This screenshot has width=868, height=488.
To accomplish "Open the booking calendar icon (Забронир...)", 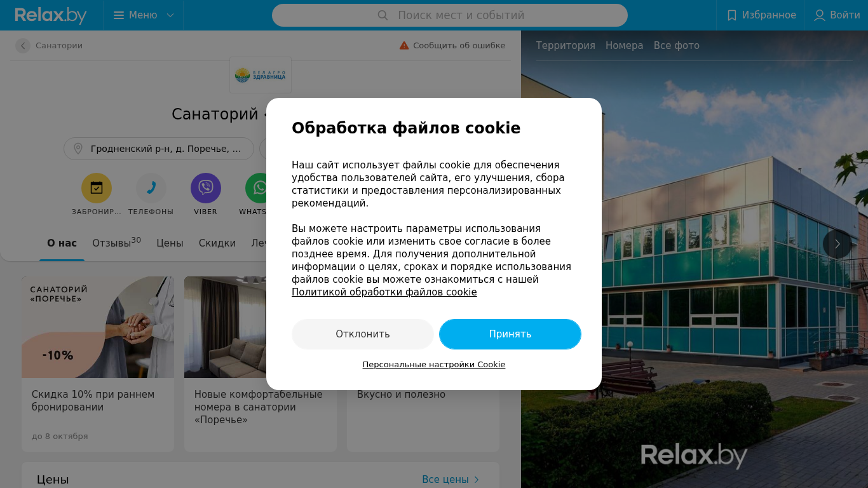I will (x=97, y=188).
